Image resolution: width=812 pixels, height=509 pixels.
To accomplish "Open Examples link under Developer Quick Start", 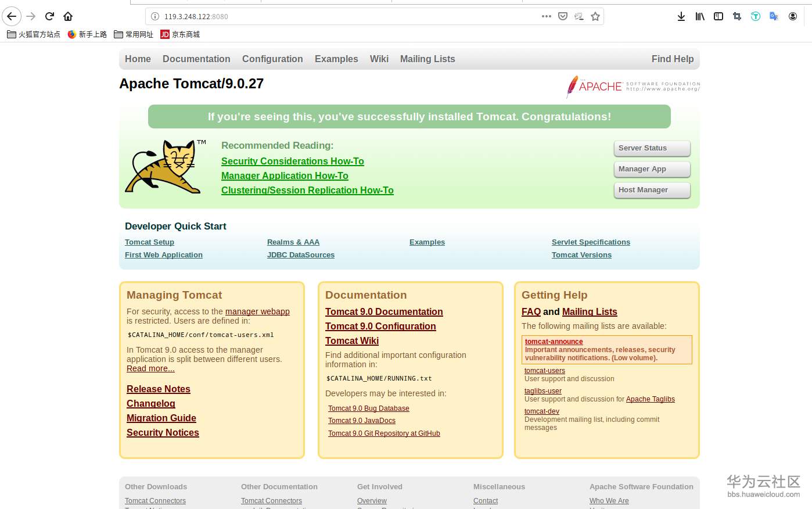I will [x=427, y=242].
